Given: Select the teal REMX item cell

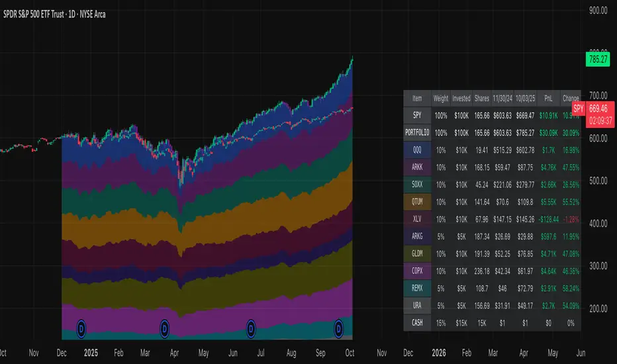Looking at the screenshot, I should [x=417, y=289].
